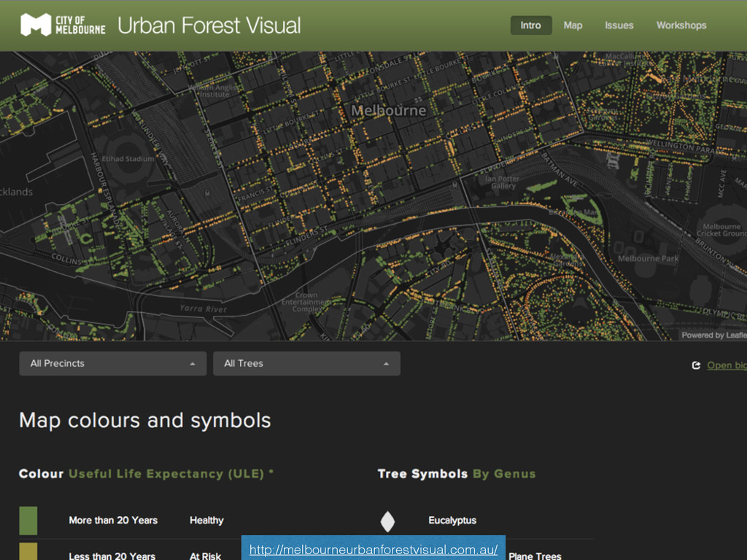
Task: Click the Urban Forest Visual title
Action: 209,26
